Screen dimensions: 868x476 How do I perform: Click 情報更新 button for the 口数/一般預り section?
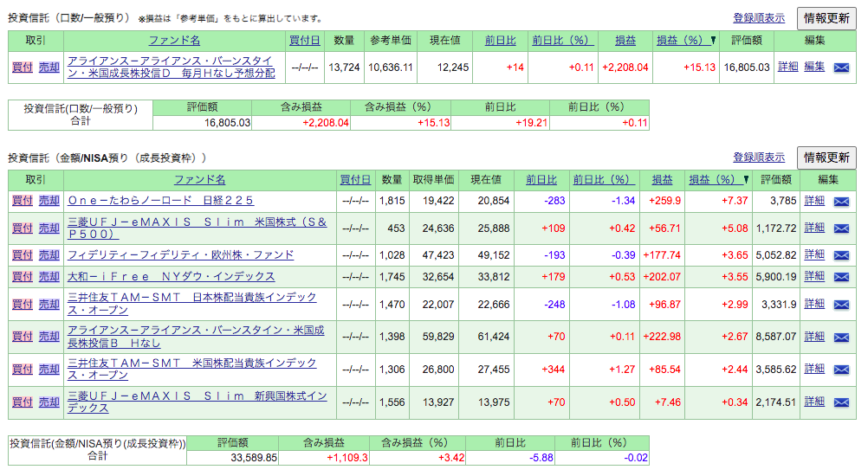pos(826,18)
